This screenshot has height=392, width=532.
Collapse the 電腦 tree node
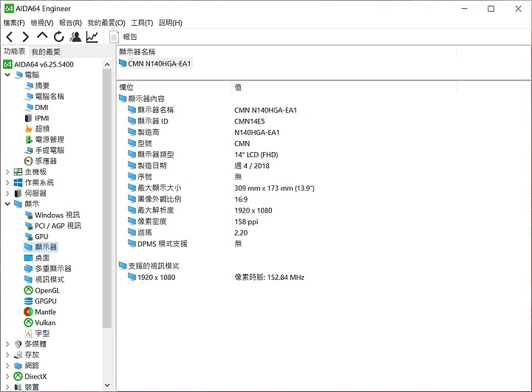click(x=7, y=75)
